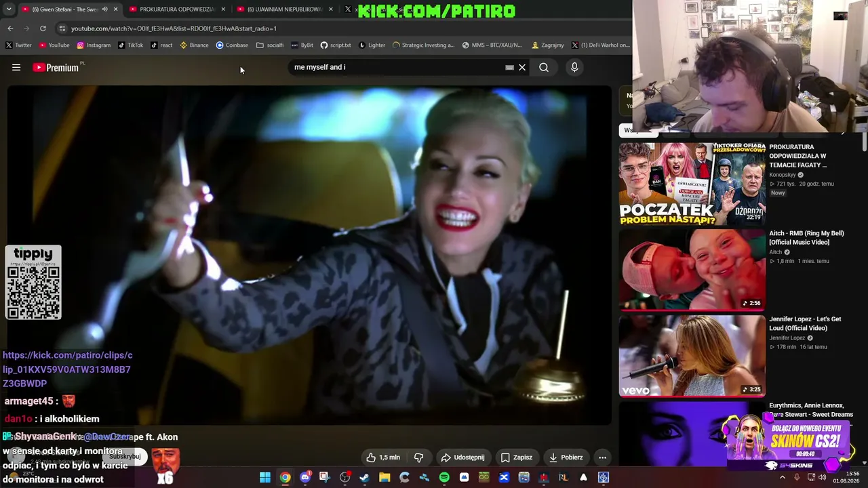Open the socialfi bookmarks folder

(x=270, y=45)
